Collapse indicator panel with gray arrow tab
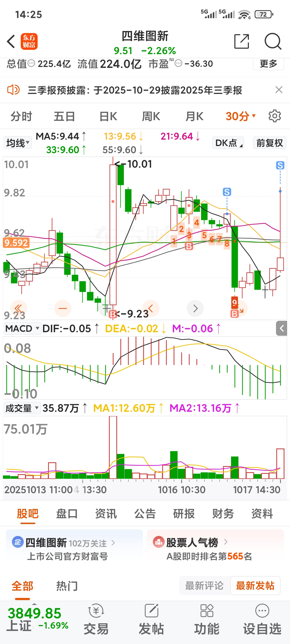Viewport: 290px width, 644px height. (x=281, y=328)
